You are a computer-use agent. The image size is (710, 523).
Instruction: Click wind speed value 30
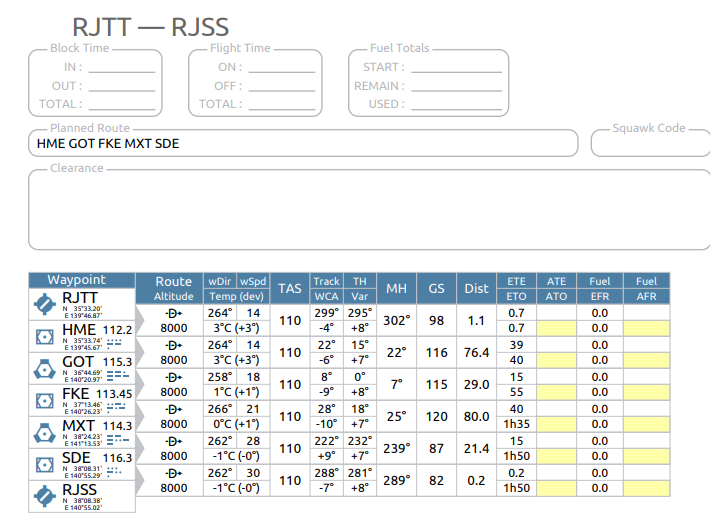253,473
